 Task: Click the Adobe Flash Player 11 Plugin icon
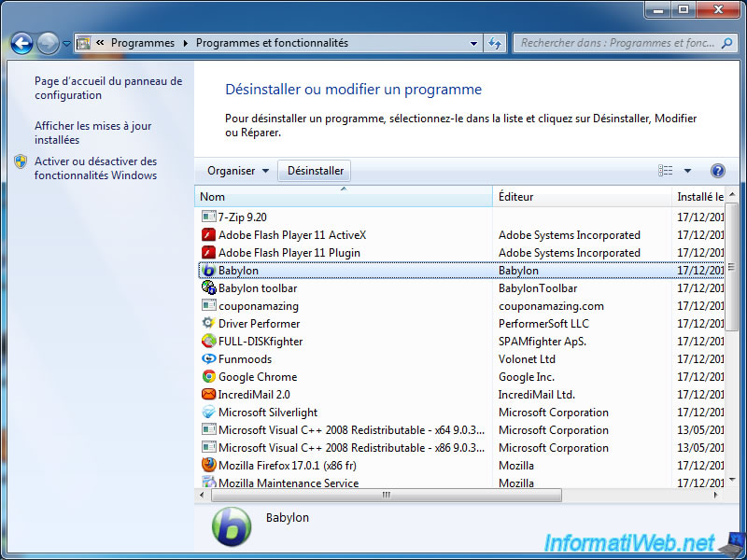coord(208,252)
